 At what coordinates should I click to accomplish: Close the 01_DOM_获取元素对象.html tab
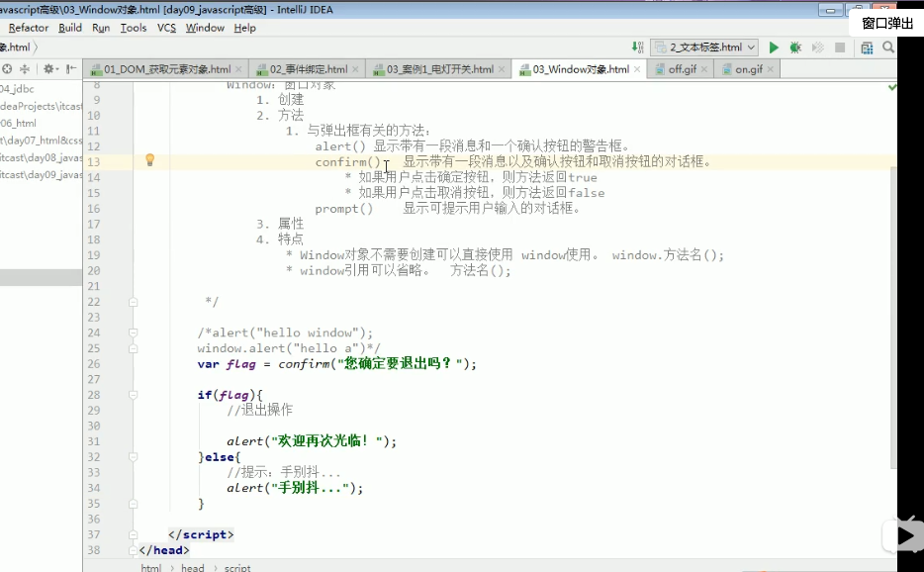[x=237, y=69]
